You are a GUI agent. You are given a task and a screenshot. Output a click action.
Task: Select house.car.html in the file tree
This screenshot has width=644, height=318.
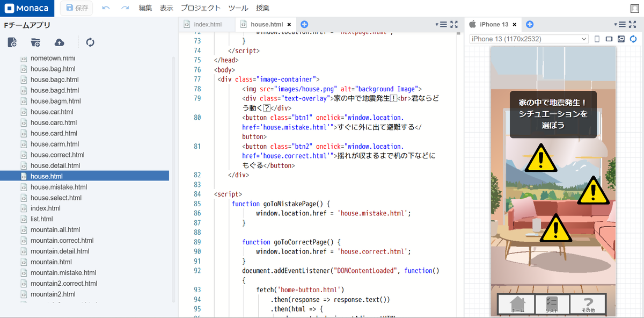coord(52,112)
